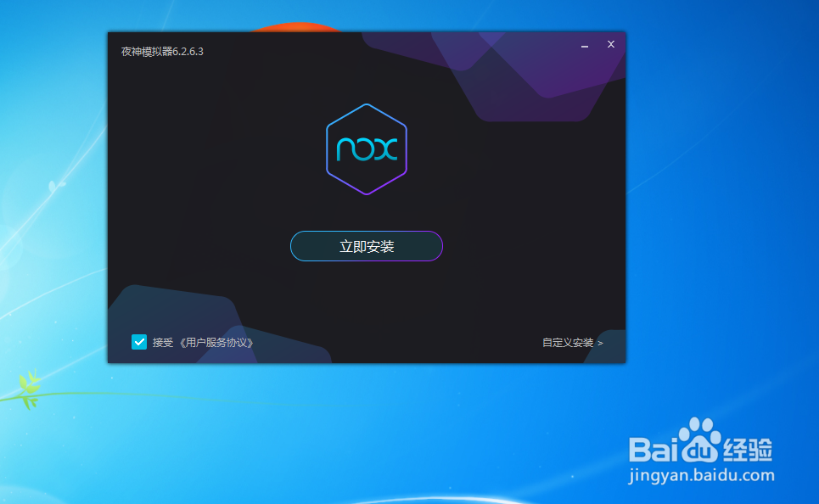The image size is (819, 504).
Task: Select the red 经验 logo watermark
Action: [747, 448]
